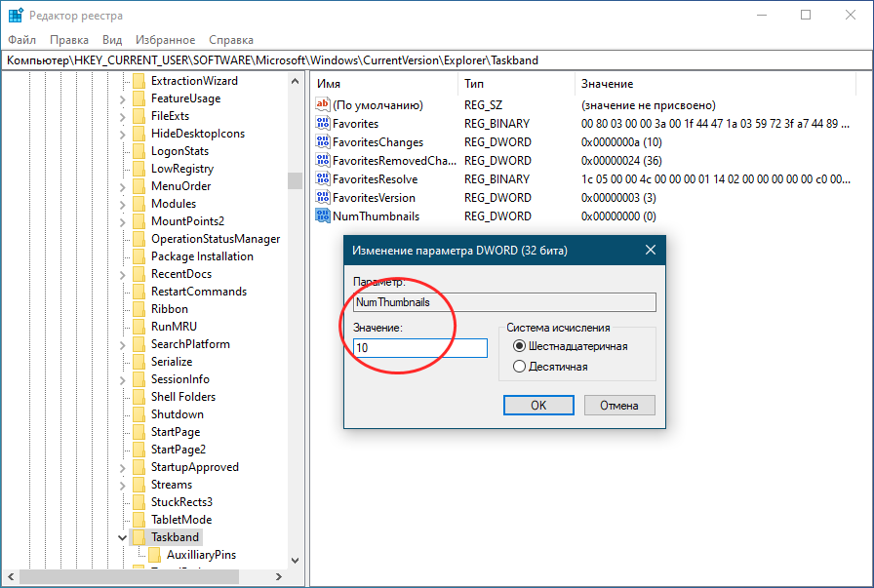Click the FileExts folder icon
This screenshot has height=588, width=874.
pyautogui.click(x=139, y=116)
